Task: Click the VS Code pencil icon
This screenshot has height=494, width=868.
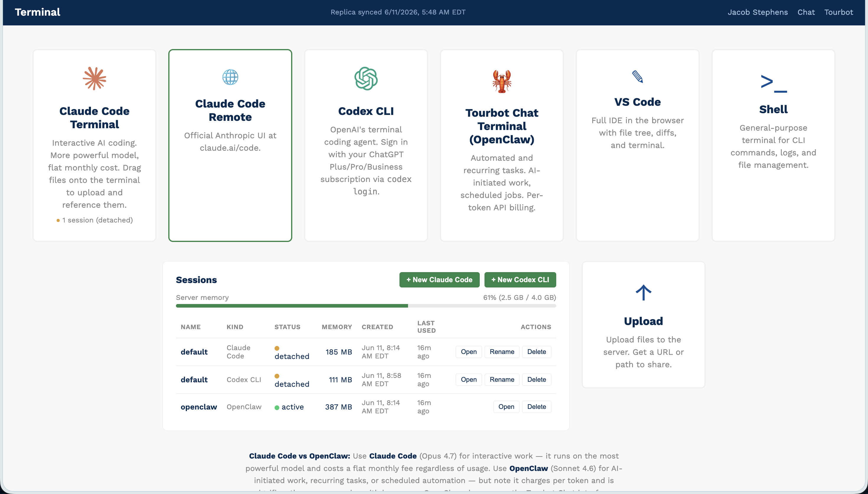Action: [637, 76]
